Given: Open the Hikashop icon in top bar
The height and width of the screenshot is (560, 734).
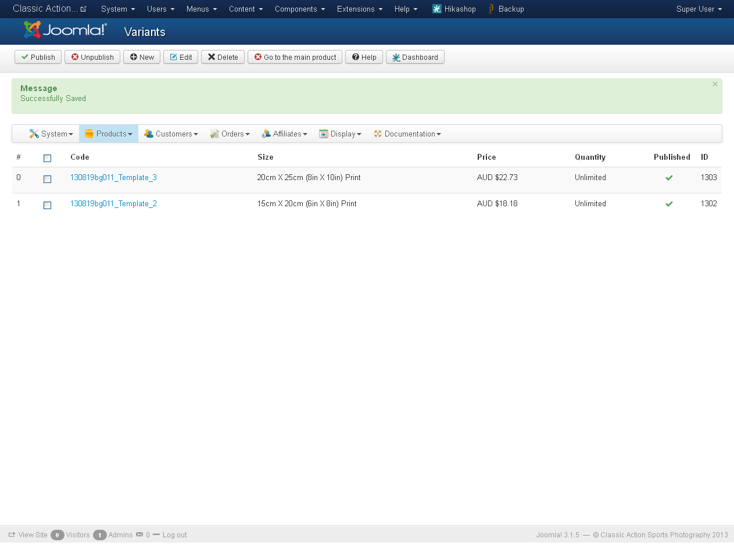Looking at the screenshot, I should pyautogui.click(x=437, y=9).
